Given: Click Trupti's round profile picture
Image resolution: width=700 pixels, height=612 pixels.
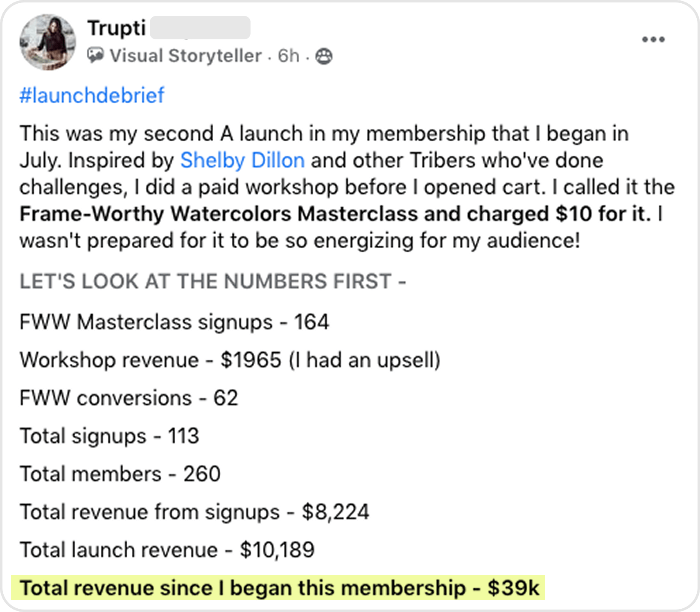Looking at the screenshot, I should click(48, 42).
